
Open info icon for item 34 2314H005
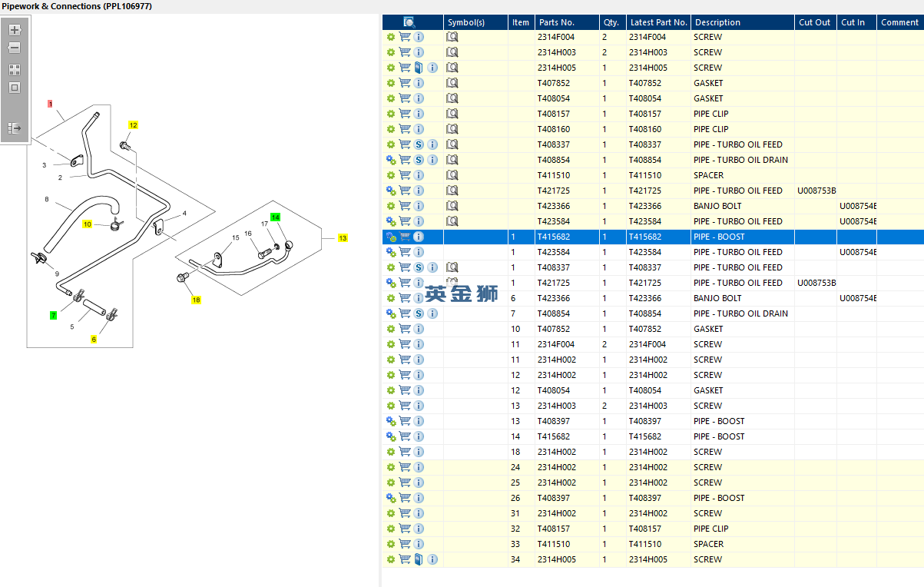click(432, 559)
